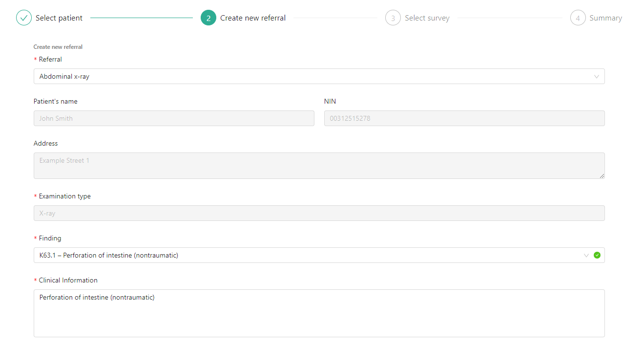Click the Address text area

point(319,166)
